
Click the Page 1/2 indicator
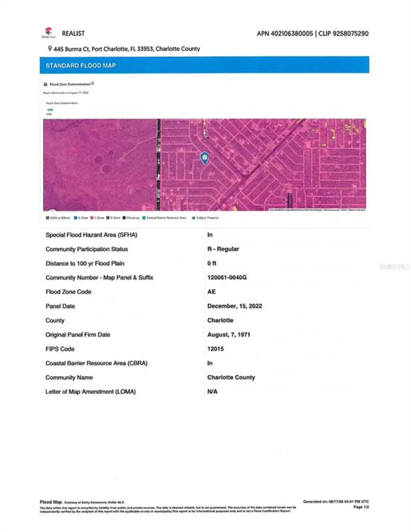(361, 507)
